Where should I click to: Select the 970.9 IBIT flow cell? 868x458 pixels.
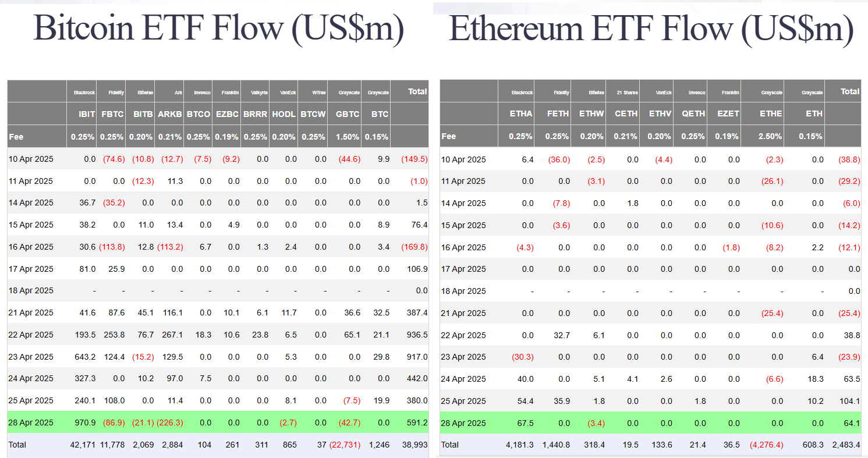pos(83,423)
